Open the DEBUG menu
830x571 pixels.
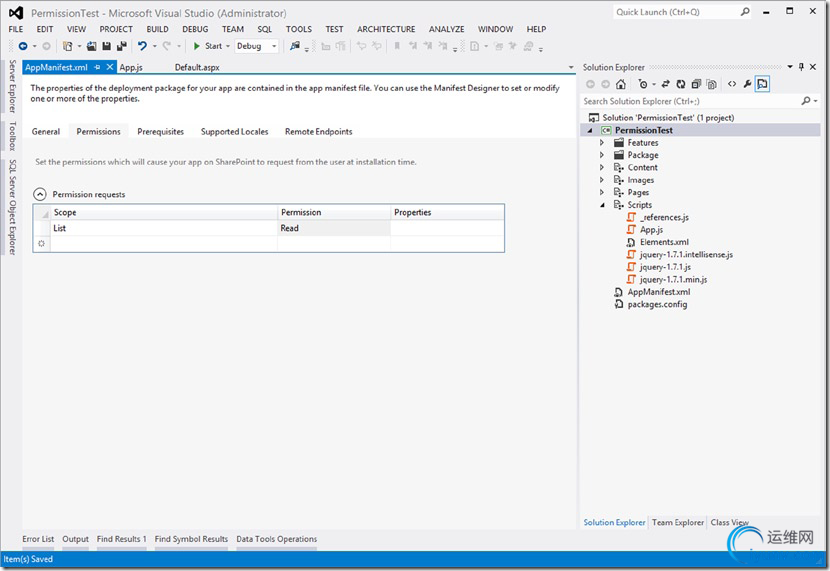coord(195,29)
